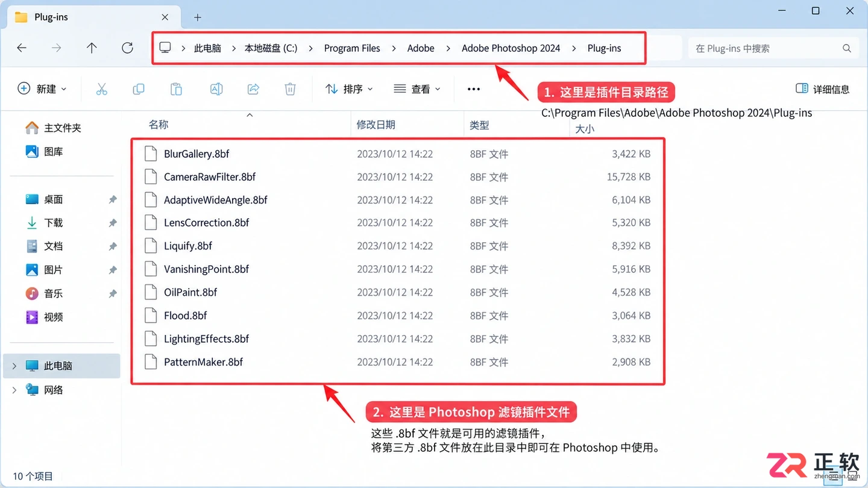Click chevron after Program Files in path
868x488 pixels.
point(394,48)
